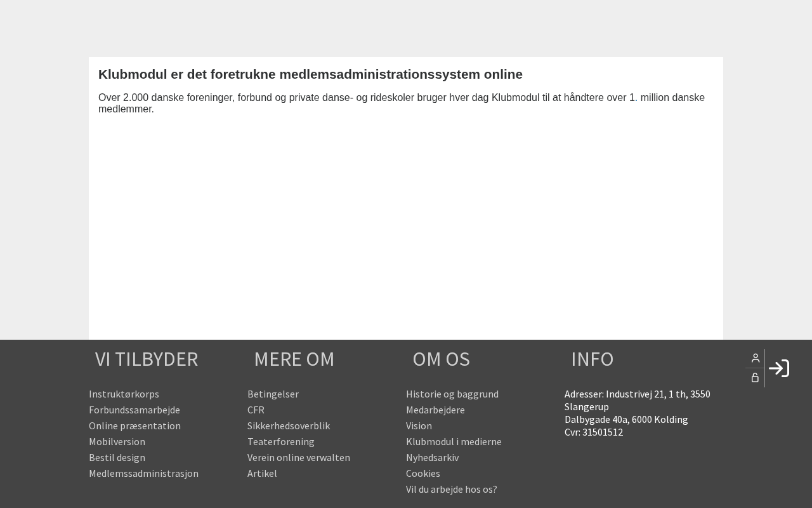Click the Bestil design link
Screen dimensions: 812x508
click(117, 457)
